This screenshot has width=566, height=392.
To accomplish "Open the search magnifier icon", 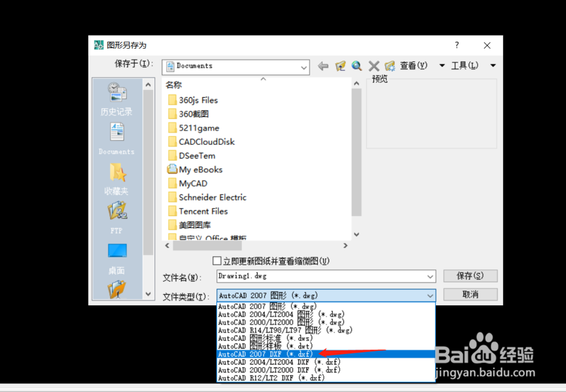I will (x=357, y=66).
